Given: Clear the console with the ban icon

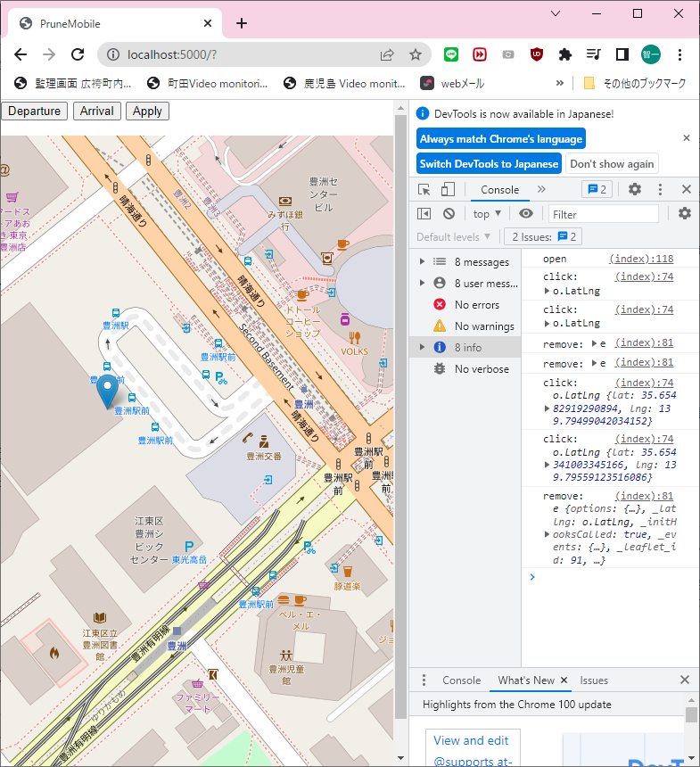Looking at the screenshot, I should coord(449,214).
